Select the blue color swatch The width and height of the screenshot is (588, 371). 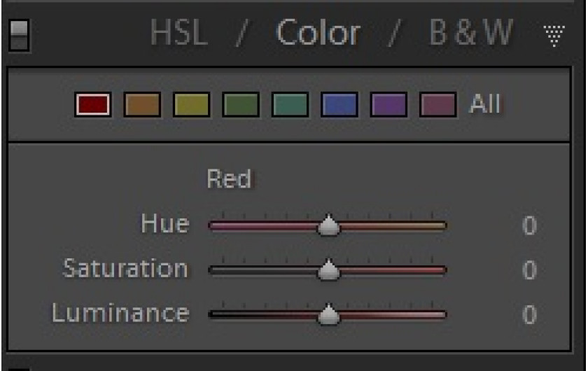point(339,105)
